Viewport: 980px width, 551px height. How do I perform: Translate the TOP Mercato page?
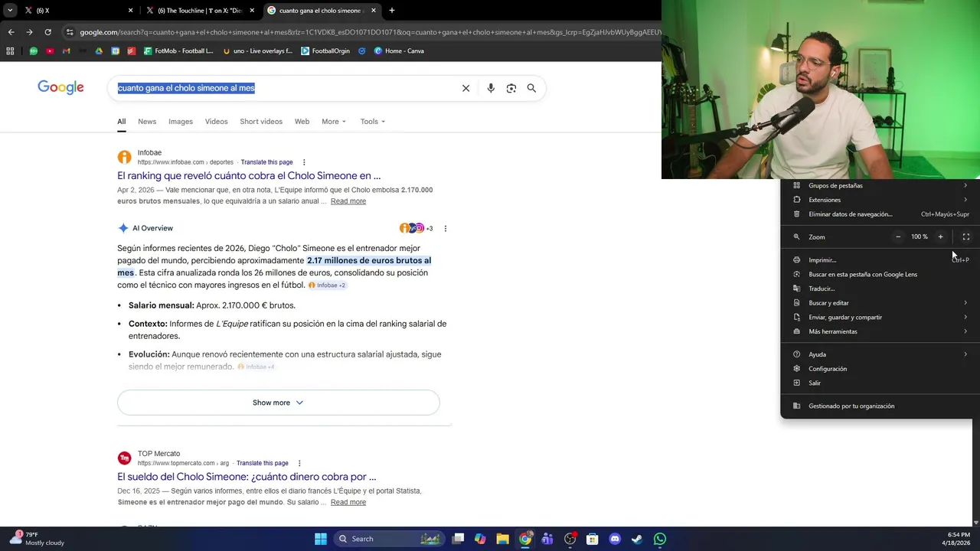263,463
